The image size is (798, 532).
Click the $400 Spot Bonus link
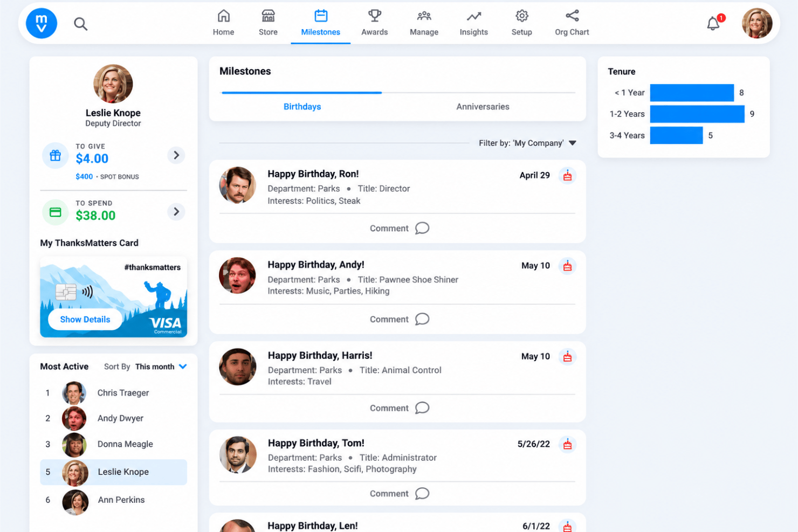pos(107,177)
